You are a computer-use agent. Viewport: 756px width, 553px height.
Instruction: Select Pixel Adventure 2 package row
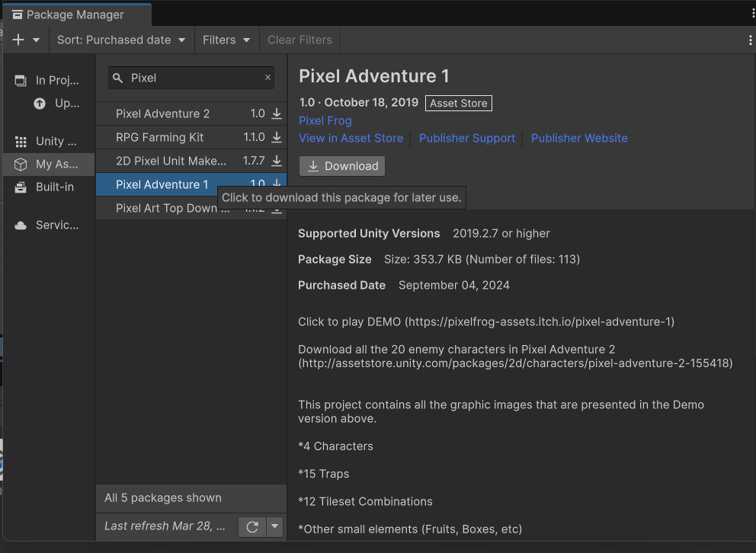click(x=191, y=113)
